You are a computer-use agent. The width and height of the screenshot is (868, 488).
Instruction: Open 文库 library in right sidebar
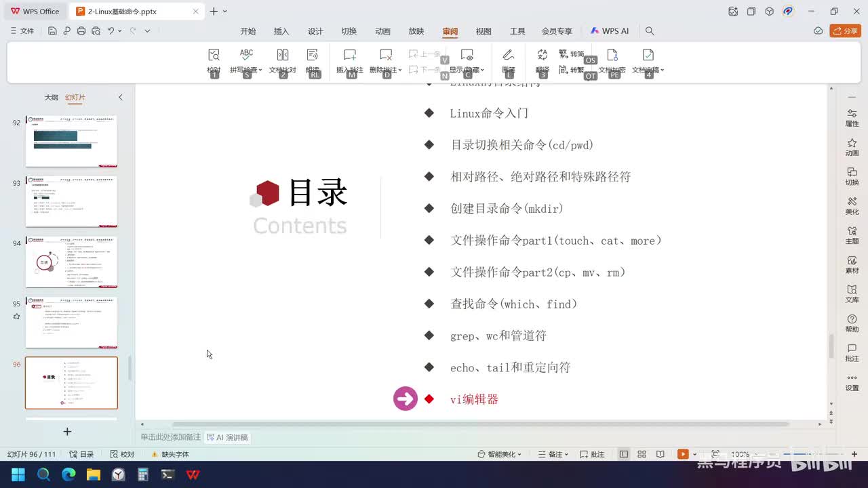point(852,293)
